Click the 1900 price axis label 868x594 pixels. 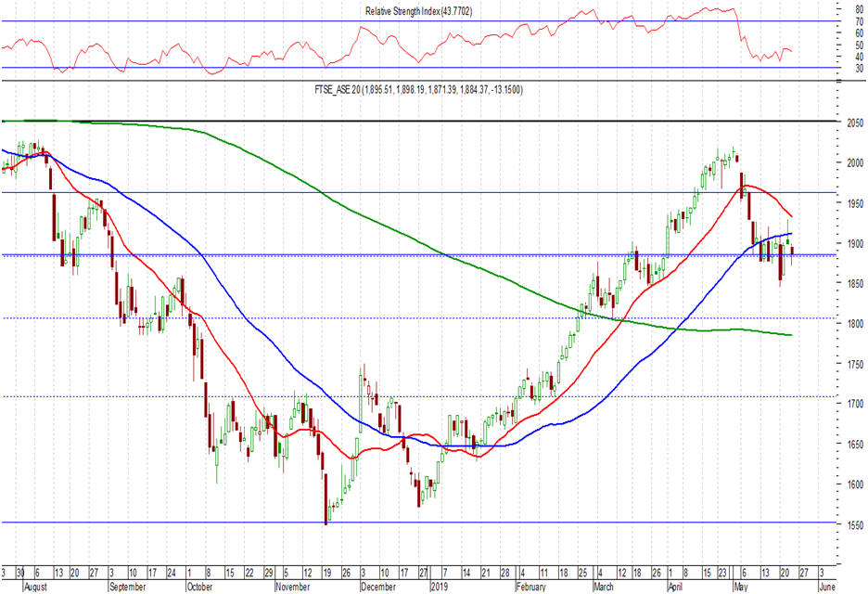(x=855, y=244)
